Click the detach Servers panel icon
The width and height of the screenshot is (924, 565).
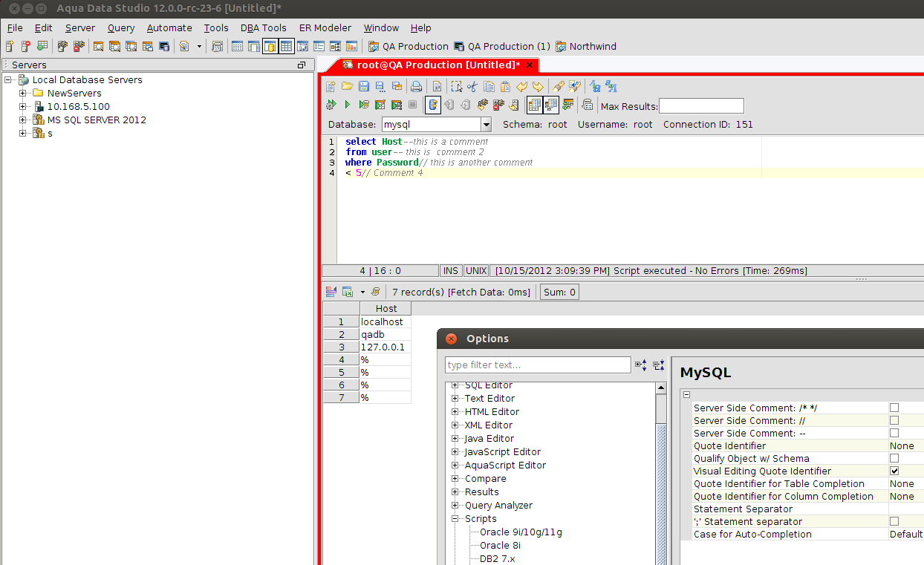click(x=302, y=65)
